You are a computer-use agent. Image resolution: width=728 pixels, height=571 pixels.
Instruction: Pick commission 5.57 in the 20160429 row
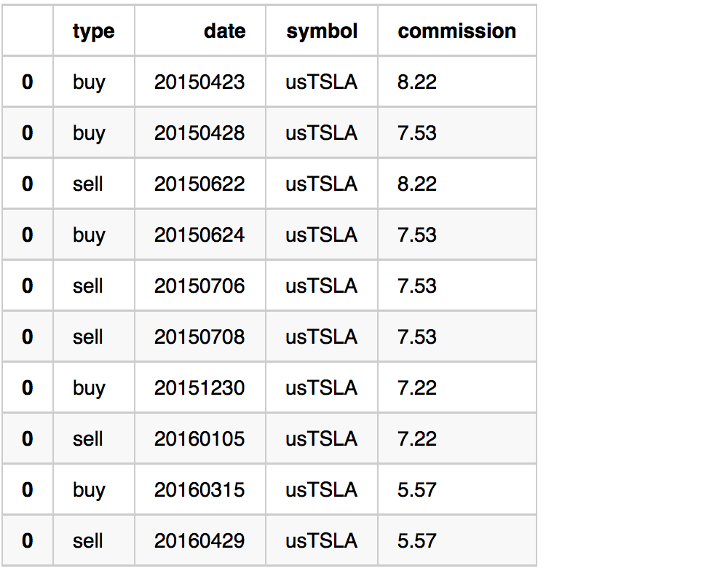(417, 541)
